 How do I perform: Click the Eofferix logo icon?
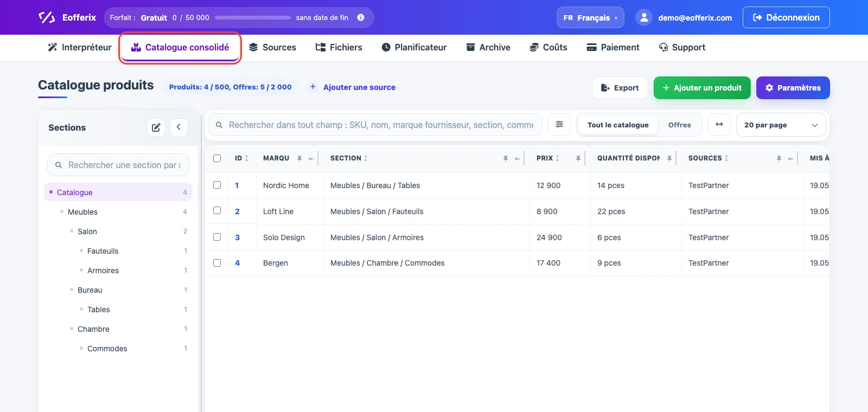pyautogui.click(x=47, y=17)
